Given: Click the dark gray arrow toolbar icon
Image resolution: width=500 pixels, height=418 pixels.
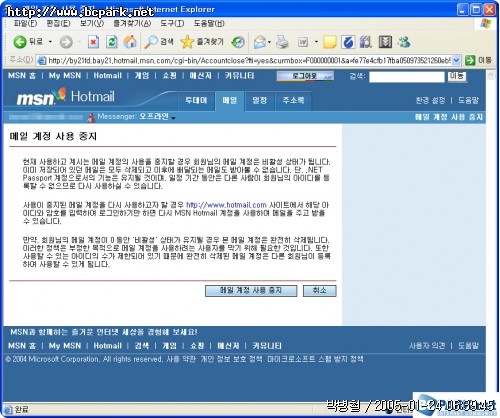Looking at the screenshot, I should pos(385,42).
